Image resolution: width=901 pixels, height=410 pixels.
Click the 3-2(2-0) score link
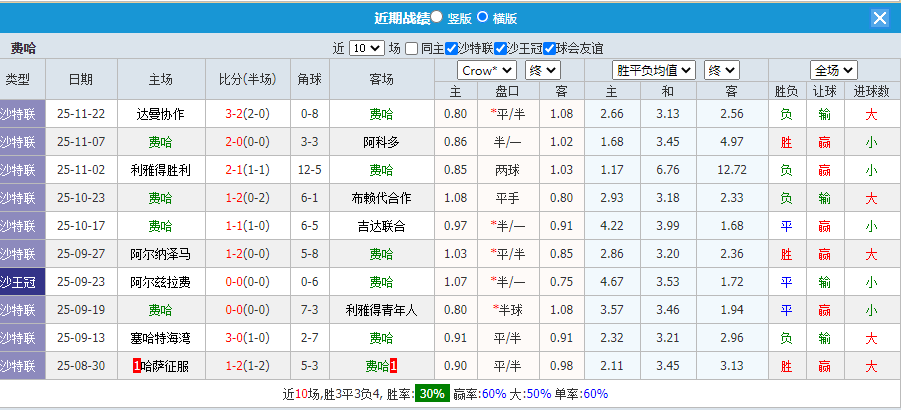[246, 114]
